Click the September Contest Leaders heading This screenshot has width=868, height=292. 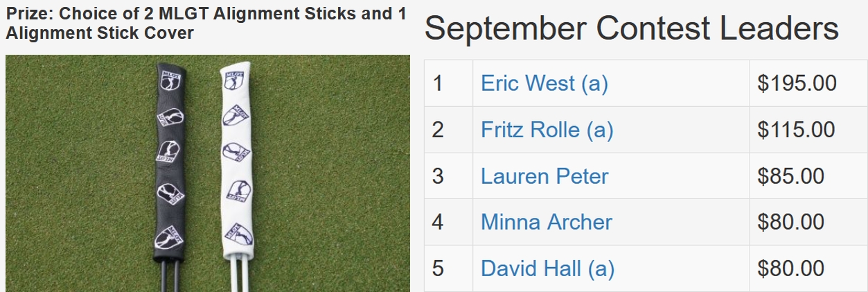(x=631, y=29)
